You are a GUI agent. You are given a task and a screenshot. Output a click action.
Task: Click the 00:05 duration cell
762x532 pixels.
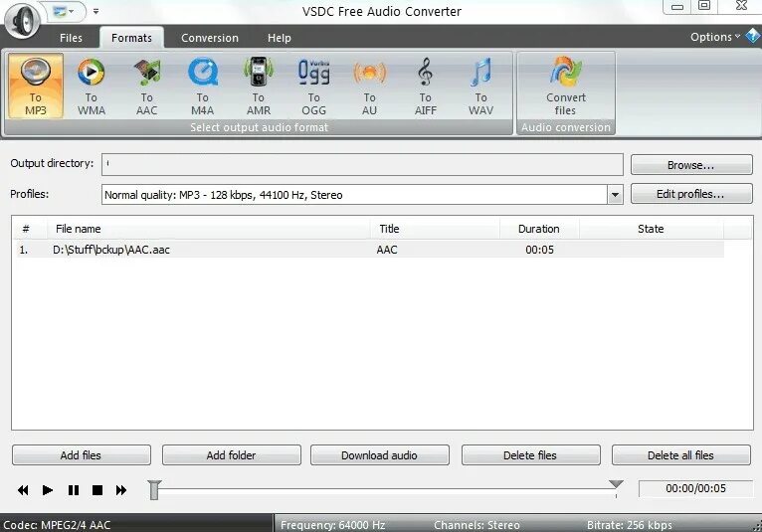tap(539, 250)
